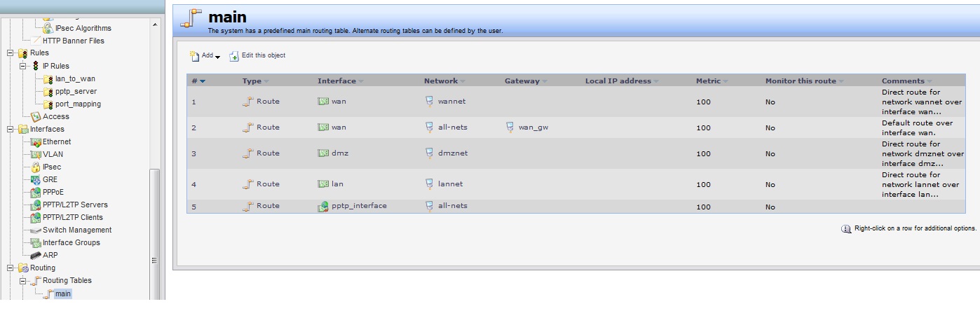Click all-nets network icon in row 5
Image resolution: width=980 pixels, height=311 pixels.
(430, 206)
